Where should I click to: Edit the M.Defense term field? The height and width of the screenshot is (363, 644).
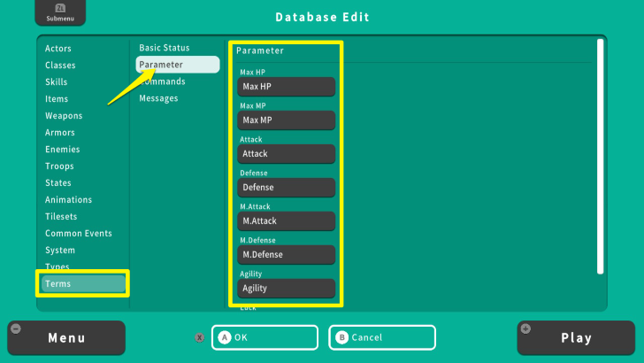click(287, 255)
